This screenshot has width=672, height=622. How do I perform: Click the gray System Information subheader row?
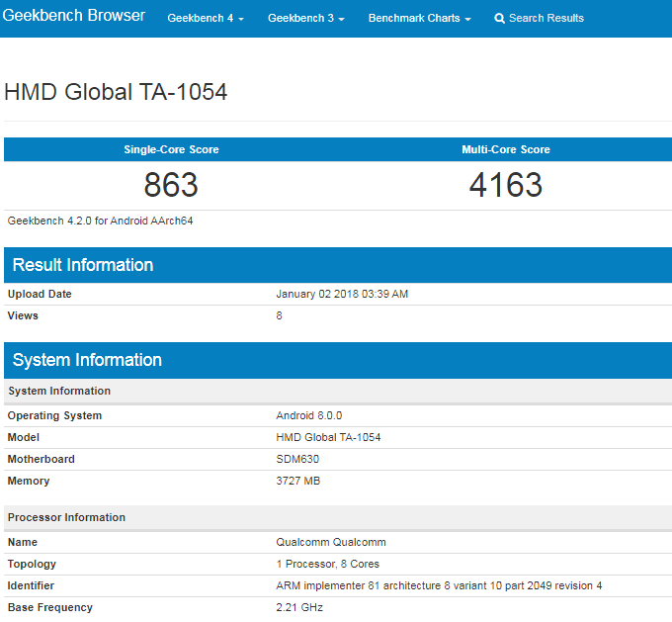(x=338, y=391)
